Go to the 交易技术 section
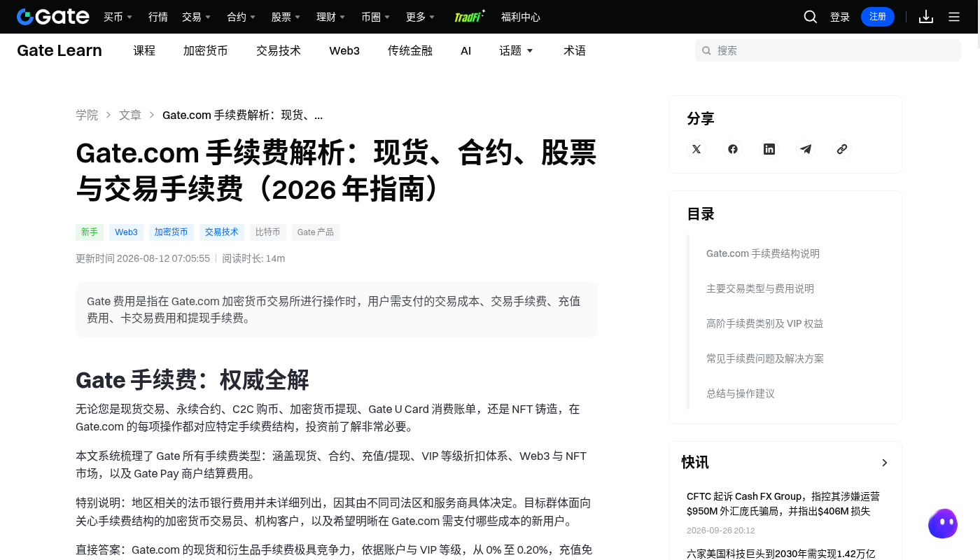This screenshot has width=980, height=560. (x=279, y=50)
